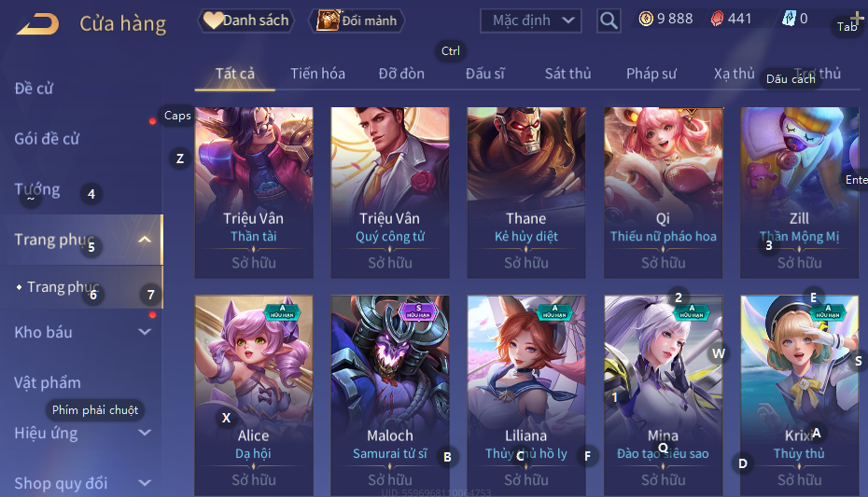Switch to the Sát thủ tab

pyautogui.click(x=568, y=74)
